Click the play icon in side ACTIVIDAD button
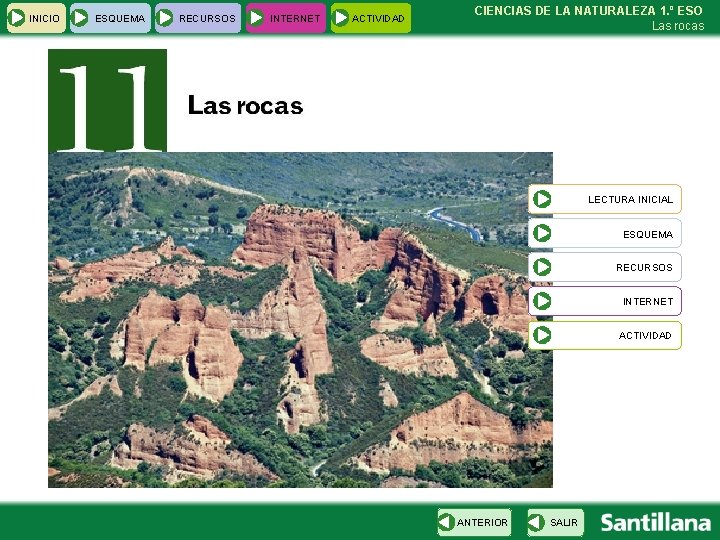This screenshot has width=720, height=540. tap(542, 335)
